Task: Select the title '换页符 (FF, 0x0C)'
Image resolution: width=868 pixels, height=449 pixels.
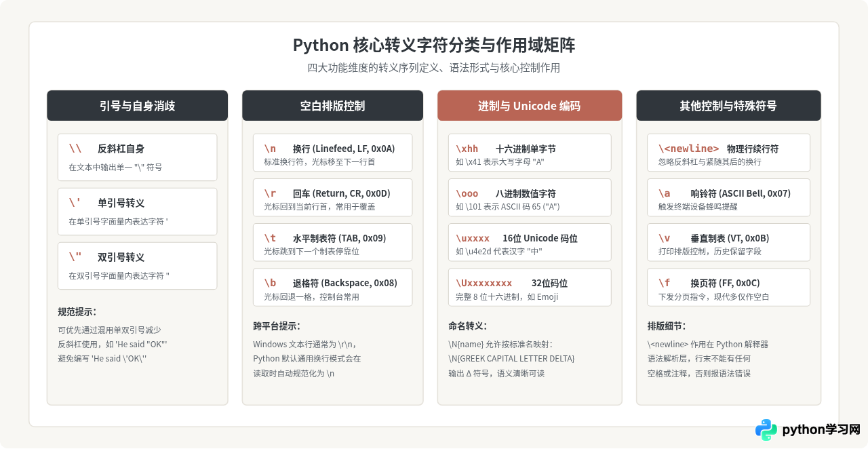Action: tap(725, 283)
